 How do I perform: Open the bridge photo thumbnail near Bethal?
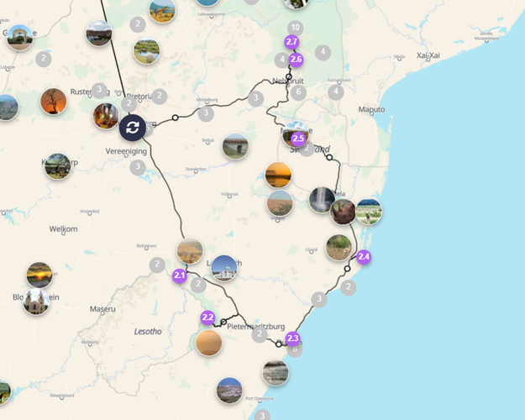coord(235,146)
